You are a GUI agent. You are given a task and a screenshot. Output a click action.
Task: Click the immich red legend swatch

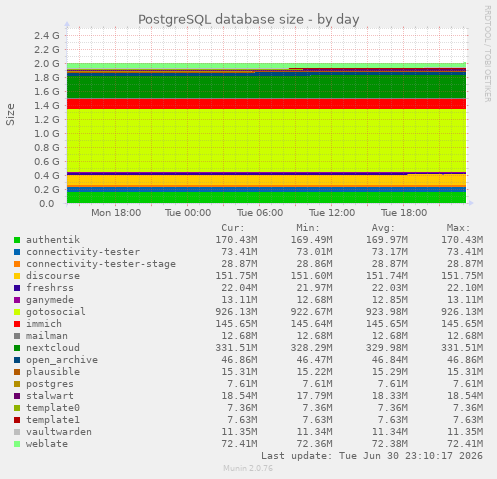click(17, 324)
